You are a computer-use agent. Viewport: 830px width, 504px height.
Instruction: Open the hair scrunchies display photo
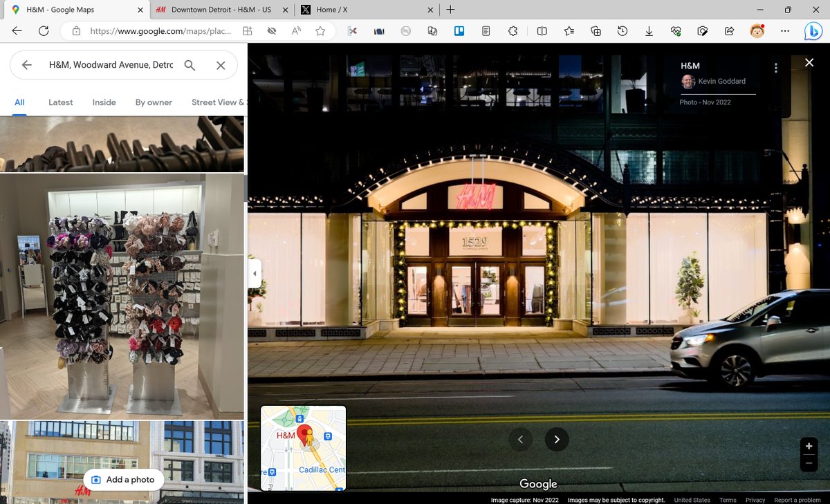click(122, 296)
